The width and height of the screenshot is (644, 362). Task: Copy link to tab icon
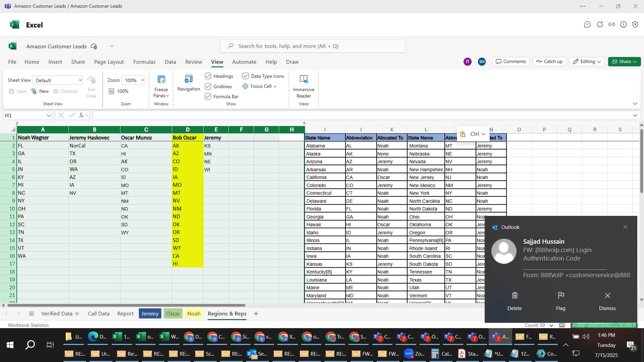[611, 24]
